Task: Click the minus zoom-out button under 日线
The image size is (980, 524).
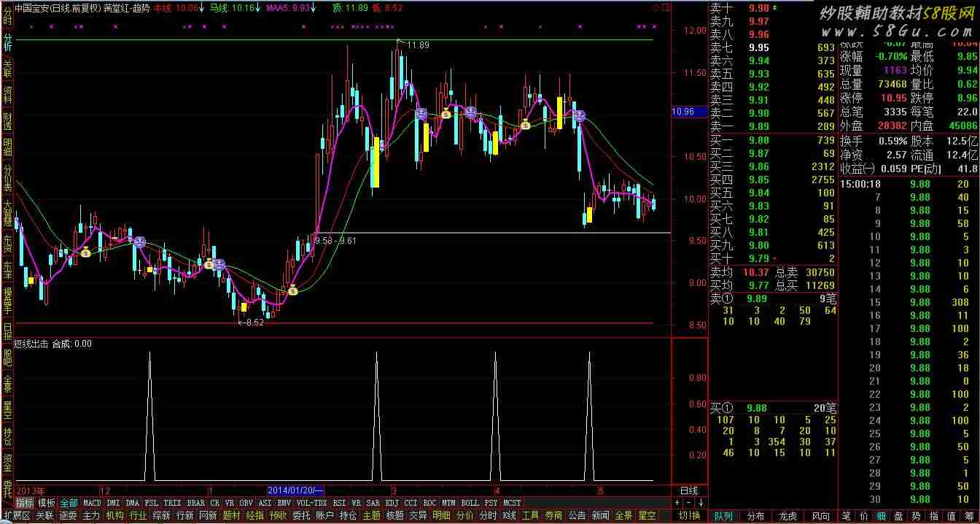Action: click(x=689, y=503)
